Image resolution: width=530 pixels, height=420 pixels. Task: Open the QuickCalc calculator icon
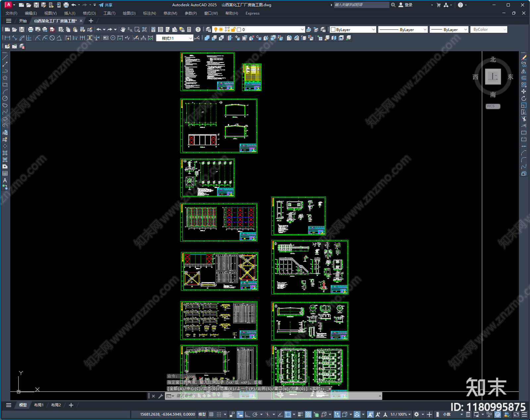[189, 29]
